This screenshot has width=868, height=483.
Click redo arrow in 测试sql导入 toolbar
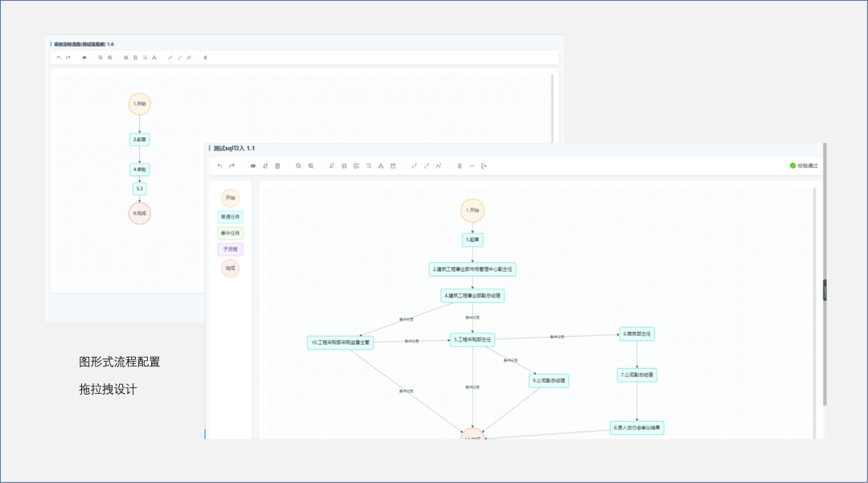[x=231, y=166]
